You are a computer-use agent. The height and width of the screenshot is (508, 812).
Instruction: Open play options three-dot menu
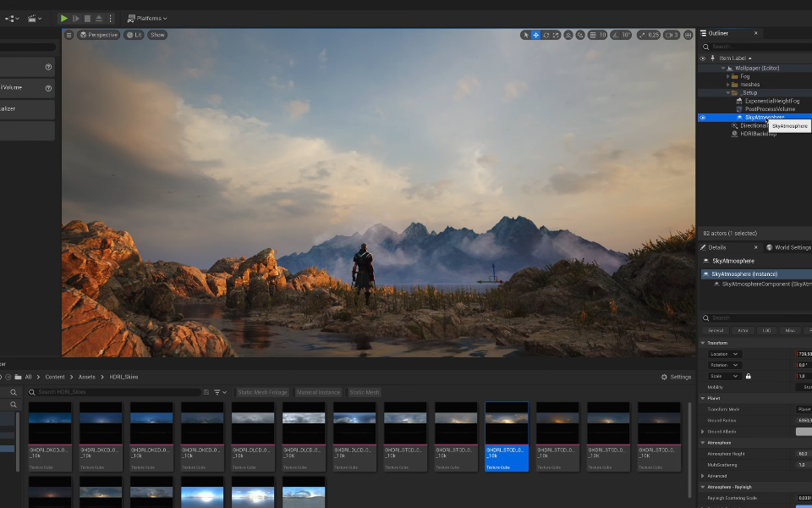point(110,18)
